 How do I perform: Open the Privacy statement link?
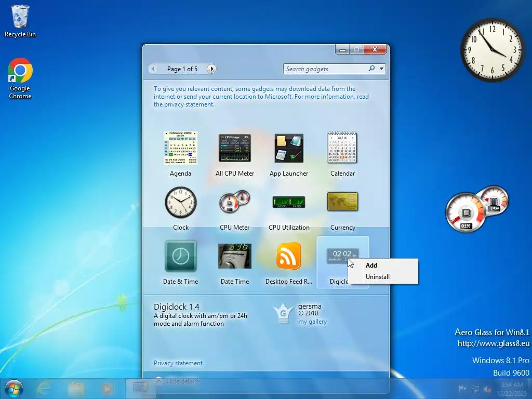(x=178, y=363)
